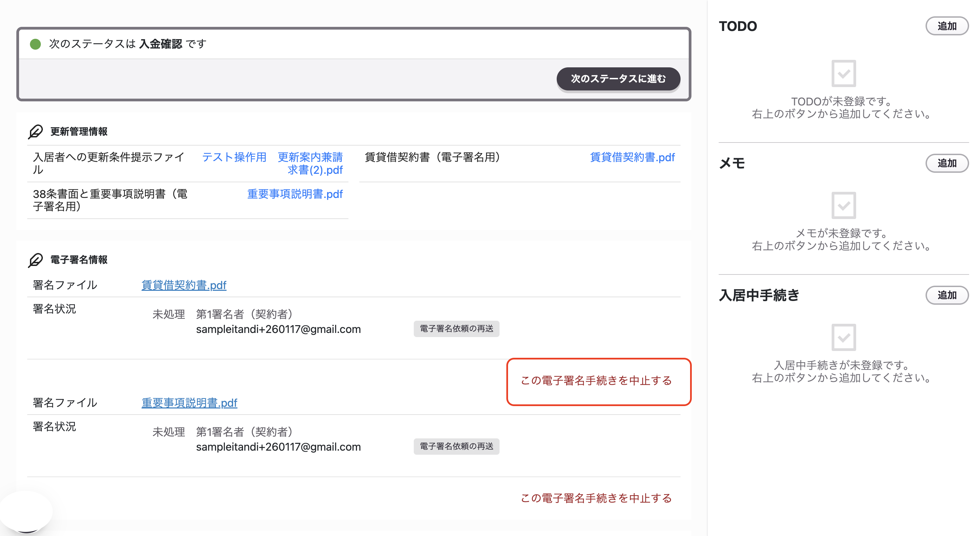Click the 電子署名情報 section heading

pos(79,260)
